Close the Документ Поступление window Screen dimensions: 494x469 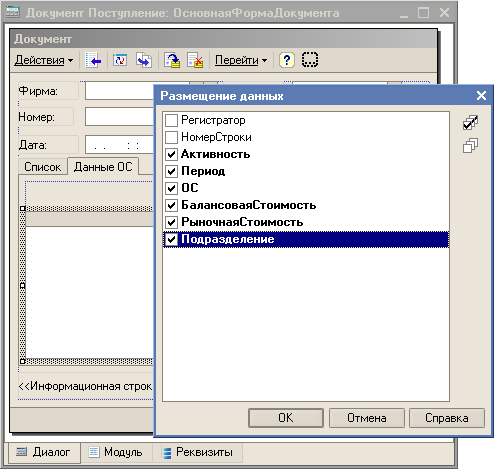(x=444, y=13)
